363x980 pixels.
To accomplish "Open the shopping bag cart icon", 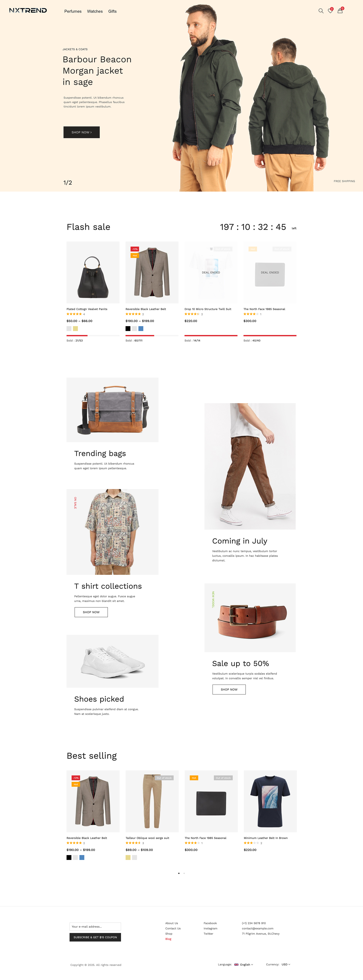I will pyautogui.click(x=340, y=11).
